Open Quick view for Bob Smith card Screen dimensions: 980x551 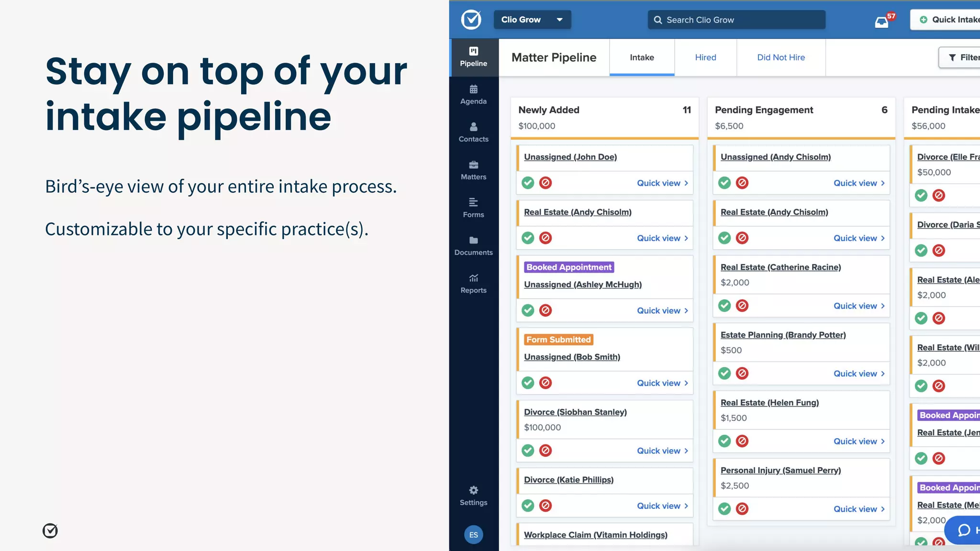click(662, 383)
